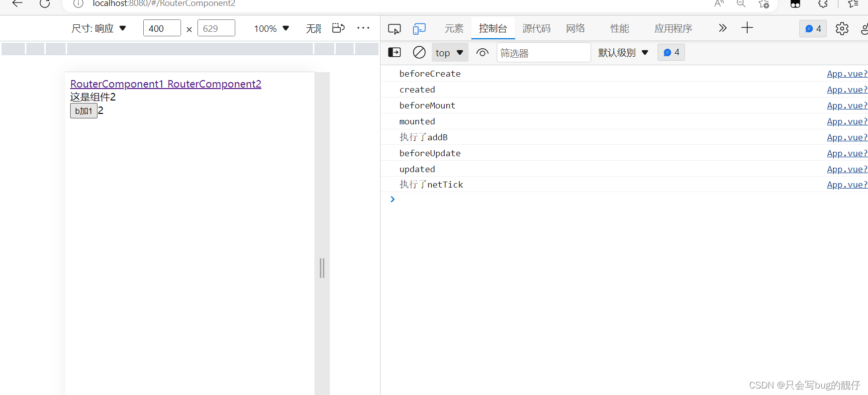The width and height of the screenshot is (868, 395).
Task: Reload the page in the browser
Action: 45,3
